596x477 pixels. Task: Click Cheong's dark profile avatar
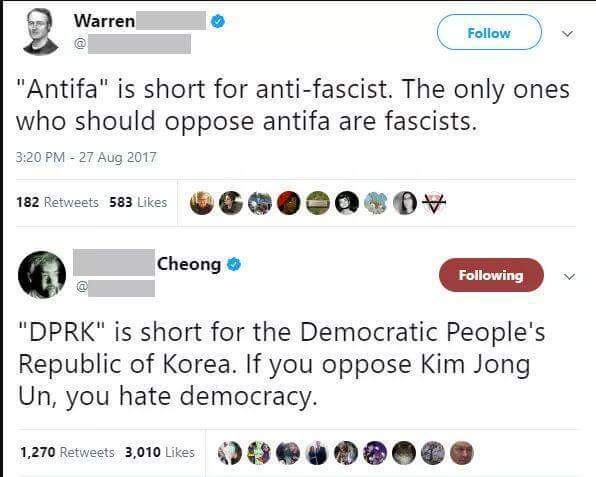click(42, 274)
